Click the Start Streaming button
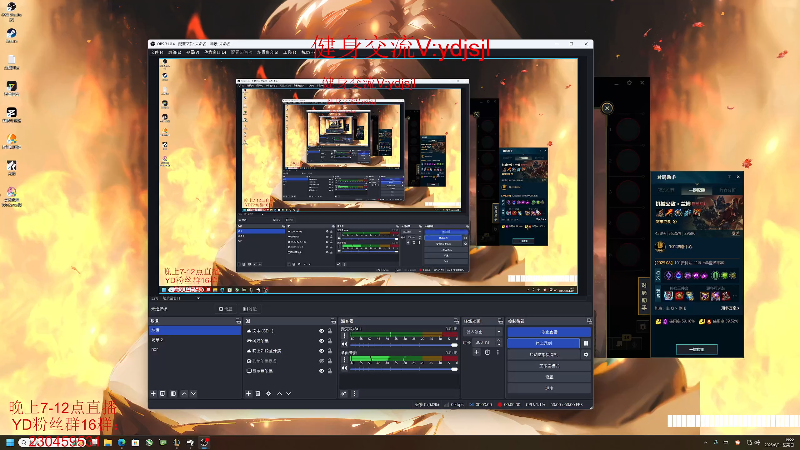Image resolution: width=800 pixels, height=450 pixels. click(x=549, y=332)
